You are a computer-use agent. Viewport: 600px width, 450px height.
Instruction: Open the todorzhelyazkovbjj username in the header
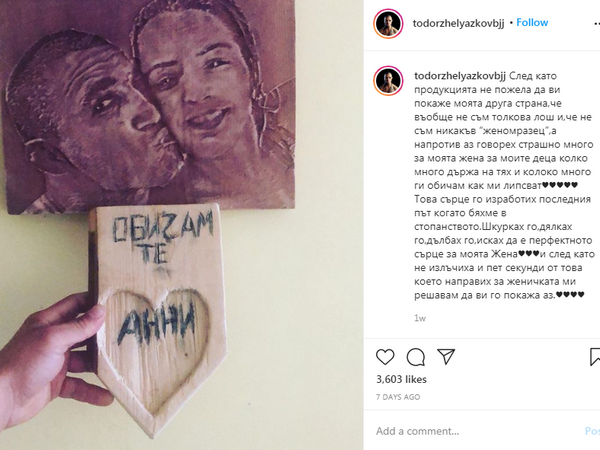click(x=458, y=23)
